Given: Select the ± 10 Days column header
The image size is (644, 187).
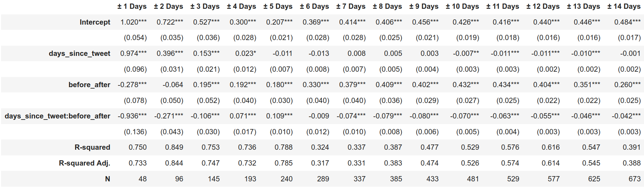Looking at the screenshot, I should (x=462, y=6).
